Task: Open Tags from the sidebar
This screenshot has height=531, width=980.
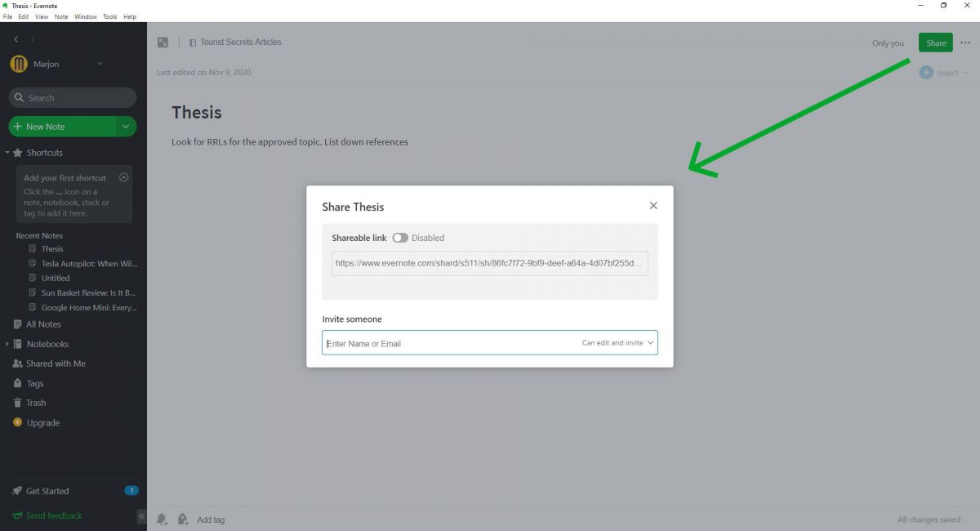Action: tap(35, 383)
